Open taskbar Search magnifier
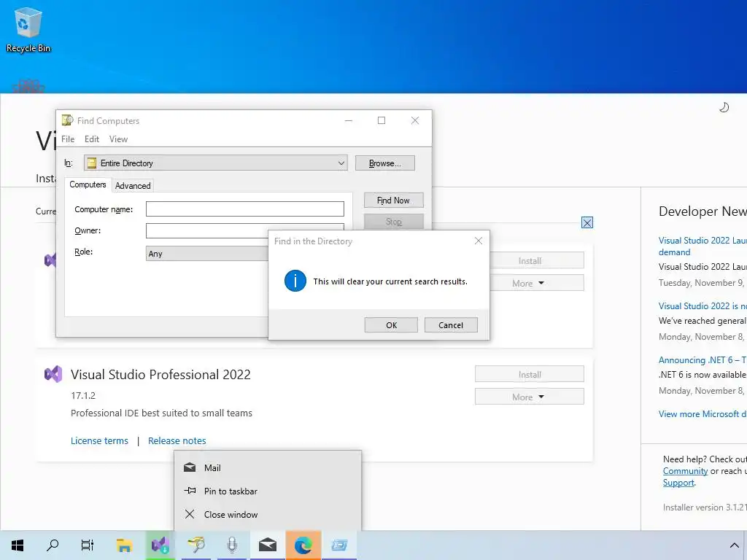Image resolution: width=747 pixels, height=560 pixels. [x=53, y=545]
